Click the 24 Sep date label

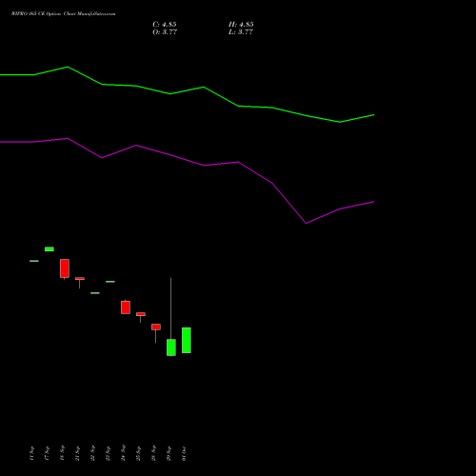pos(123,453)
